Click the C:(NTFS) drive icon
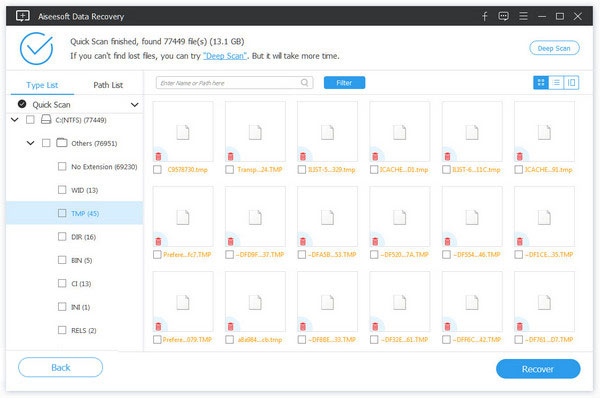The height and width of the screenshot is (398, 600). pos(46,119)
